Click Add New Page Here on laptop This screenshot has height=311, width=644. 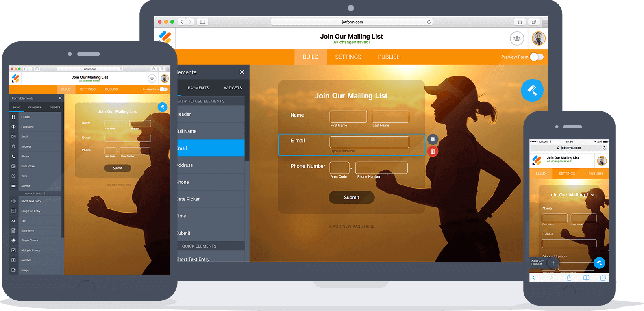pos(352,226)
